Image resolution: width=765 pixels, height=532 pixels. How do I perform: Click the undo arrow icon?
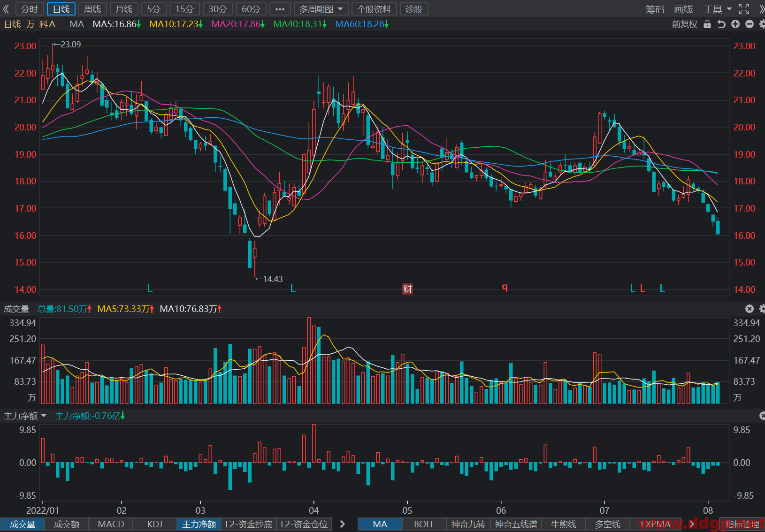coord(721,24)
